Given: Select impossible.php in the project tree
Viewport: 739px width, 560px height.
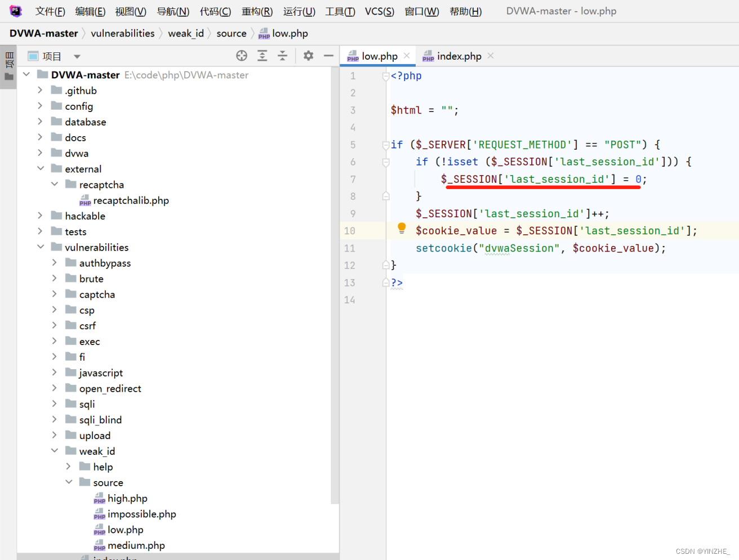Looking at the screenshot, I should (135, 514).
